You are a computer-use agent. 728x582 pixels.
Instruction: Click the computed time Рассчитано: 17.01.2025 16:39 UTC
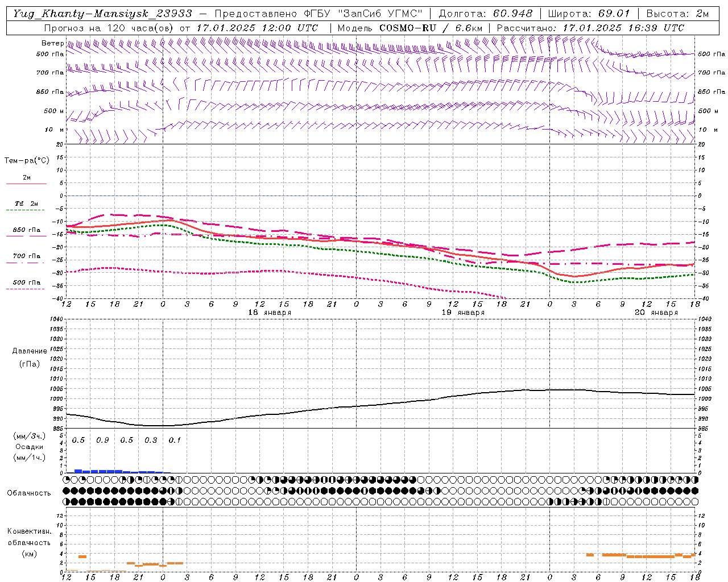(590, 28)
